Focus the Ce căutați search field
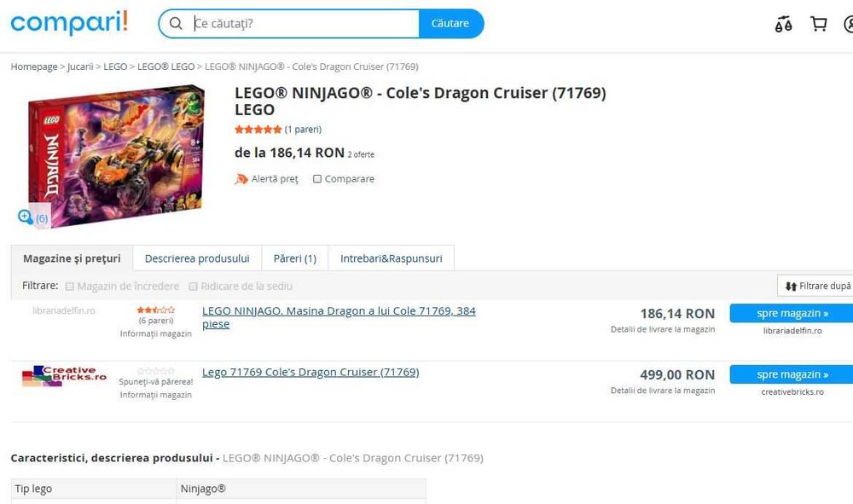Viewport: 853px width, 504px height. point(303,24)
